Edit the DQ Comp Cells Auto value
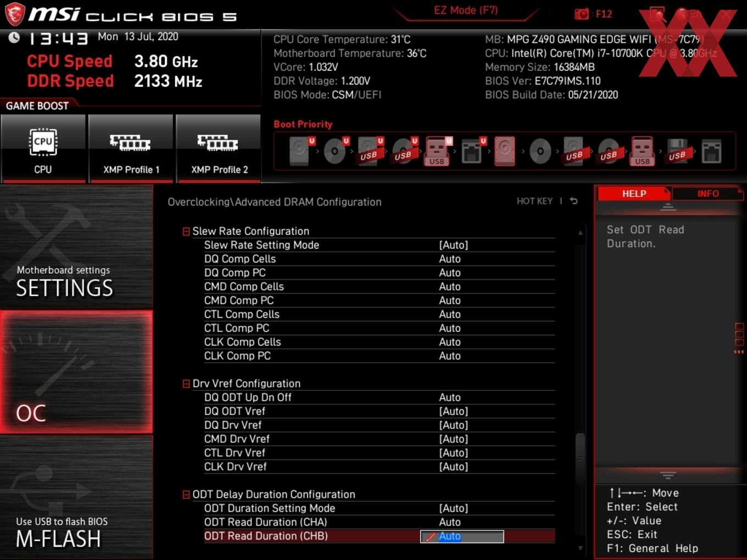The height and width of the screenshot is (560, 747). (x=450, y=259)
